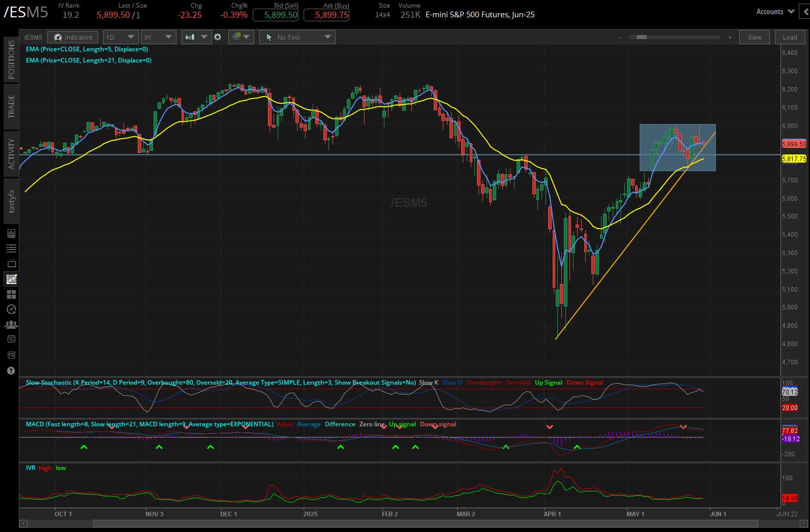Expand the chart style dropdown arrow
Screen dimensions: 810x532
(204, 37)
